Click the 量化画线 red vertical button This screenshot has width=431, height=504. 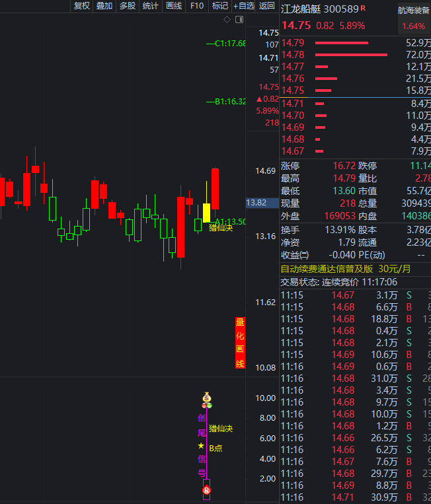tap(240, 343)
